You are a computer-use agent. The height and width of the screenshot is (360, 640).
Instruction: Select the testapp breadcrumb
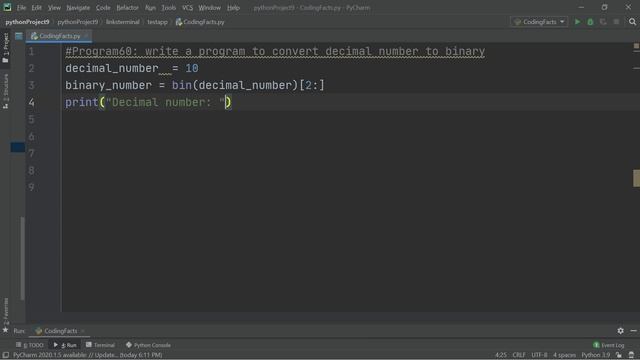pos(157,22)
